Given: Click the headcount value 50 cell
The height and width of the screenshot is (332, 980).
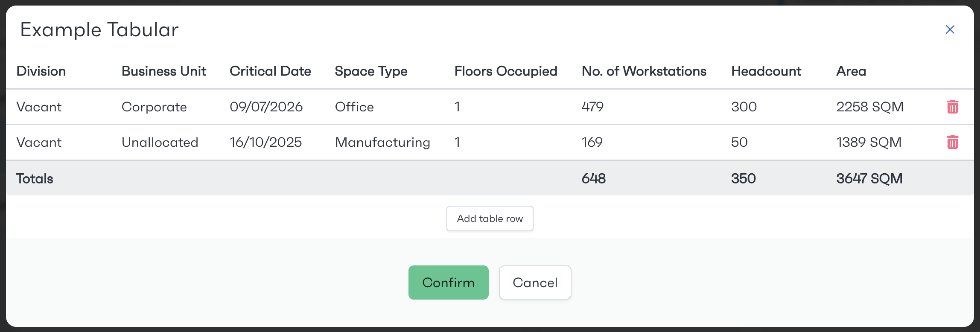Looking at the screenshot, I should [x=739, y=142].
